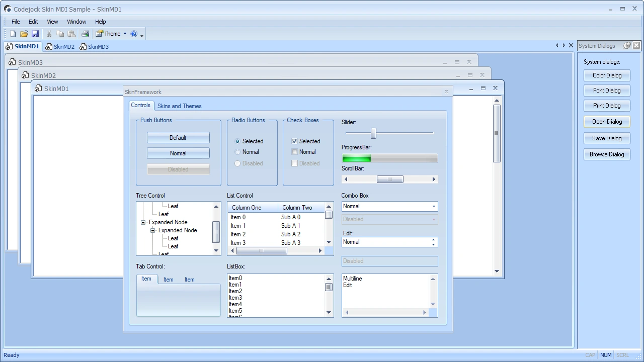
Task: Click the SkinMD3 window title icon
Action: (12, 62)
